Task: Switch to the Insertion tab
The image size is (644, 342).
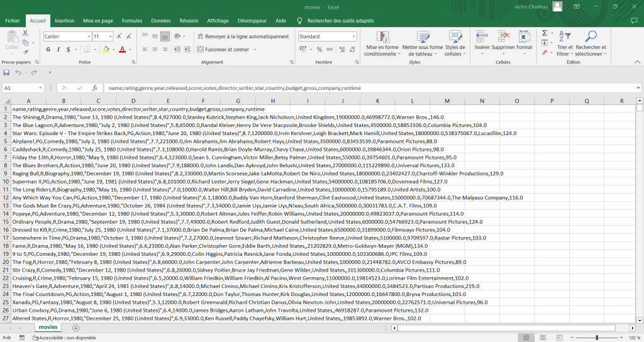Action: 65,21
